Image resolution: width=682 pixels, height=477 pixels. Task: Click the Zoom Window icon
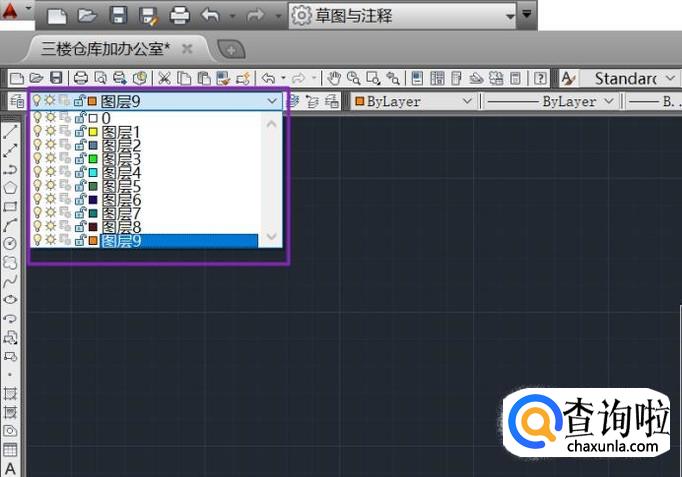tap(373, 78)
